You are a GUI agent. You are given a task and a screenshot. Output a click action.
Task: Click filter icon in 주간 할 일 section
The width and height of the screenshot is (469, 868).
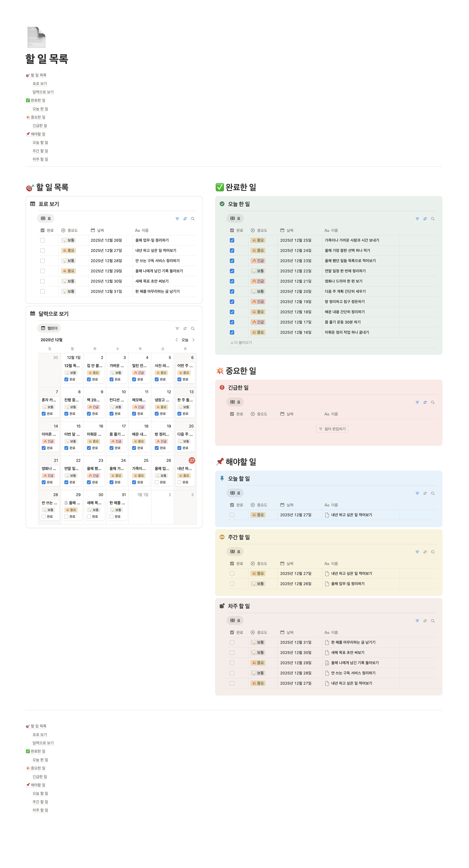click(x=417, y=552)
